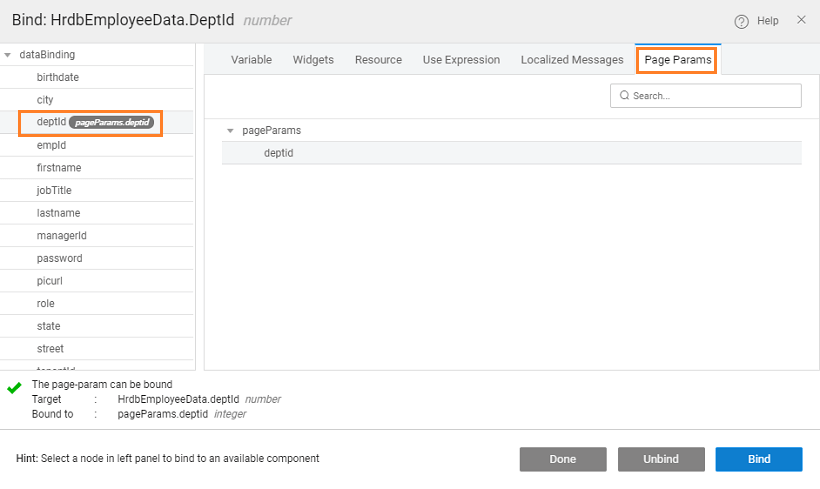The image size is (820, 489).
Task: Select the birthdate field in dataBinding
Action: pyautogui.click(x=58, y=78)
